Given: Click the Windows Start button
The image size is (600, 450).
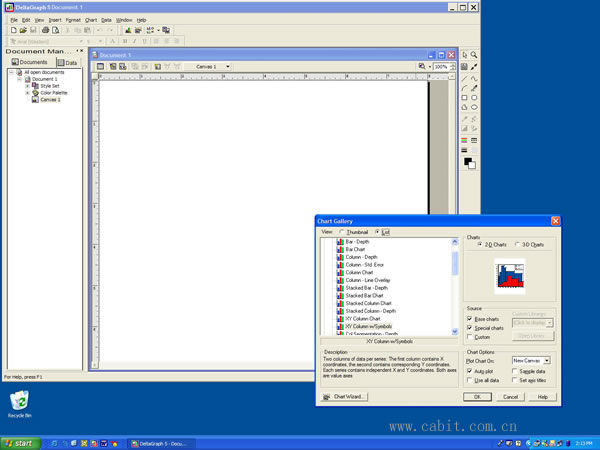Looking at the screenshot, I should click(20, 443).
